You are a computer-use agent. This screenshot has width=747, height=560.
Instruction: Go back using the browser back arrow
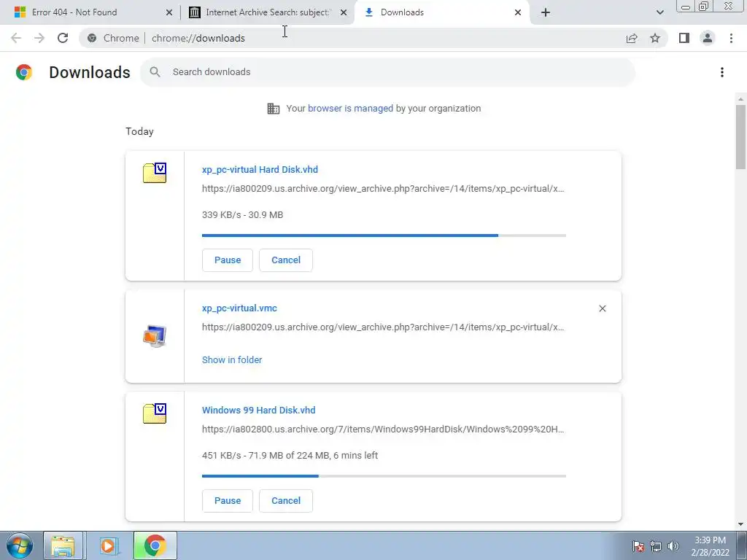16,38
